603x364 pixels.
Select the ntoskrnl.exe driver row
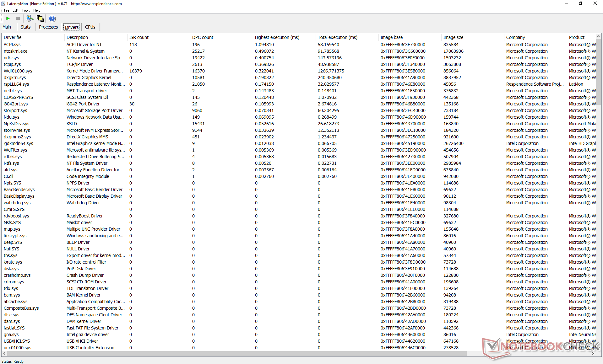pyautogui.click(x=15, y=51)
